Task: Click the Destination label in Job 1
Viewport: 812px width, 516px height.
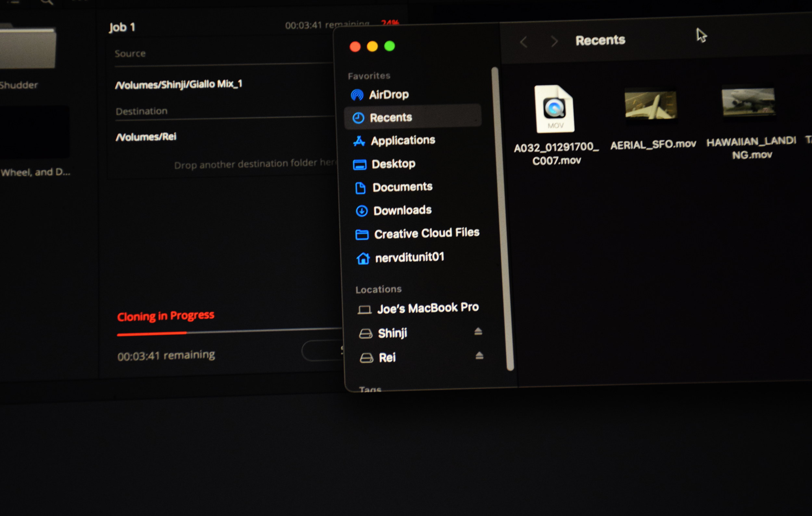Action: 141,111
